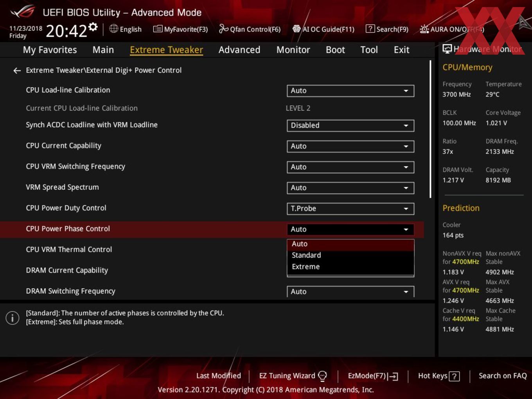Screen dimensions: 532x399
Task: Open AI OC Guide(F11)
Action: [324, 29]
